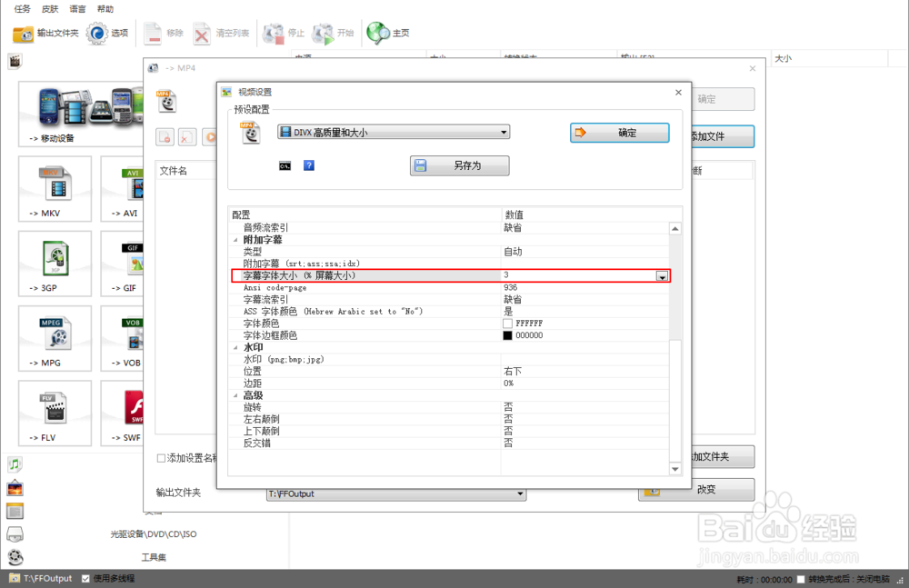Open the optical drive (光驱设备) icon
The width and height of the screenshot is (909, 588).
point(15,533)
